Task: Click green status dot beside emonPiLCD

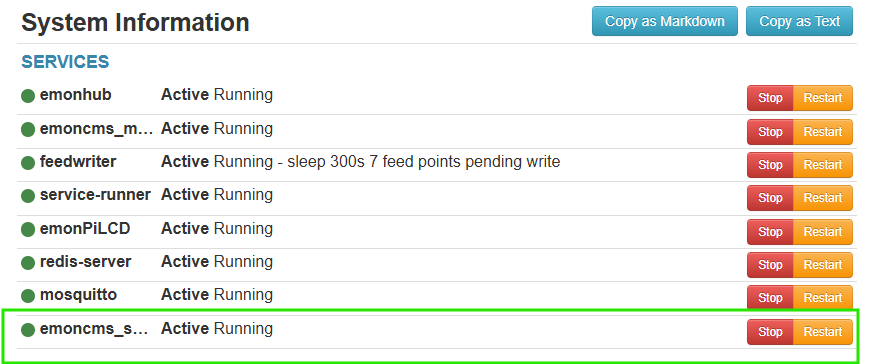Action: click(x=28, y=230)
